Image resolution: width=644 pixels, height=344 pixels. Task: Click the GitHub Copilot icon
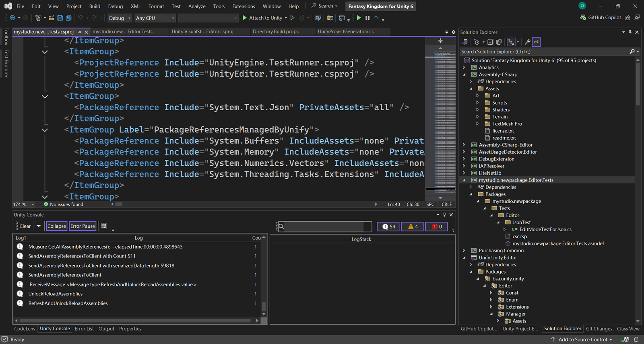[x=583, y=18]
